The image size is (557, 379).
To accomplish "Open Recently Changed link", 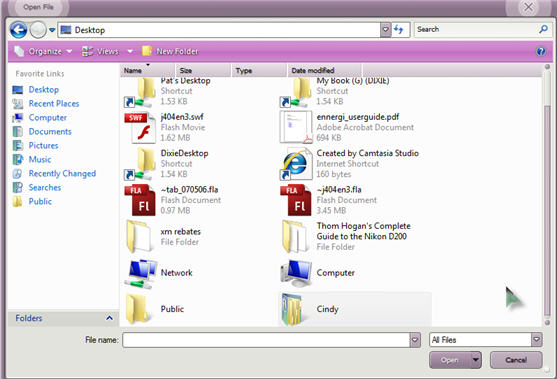I will [62, 173].
